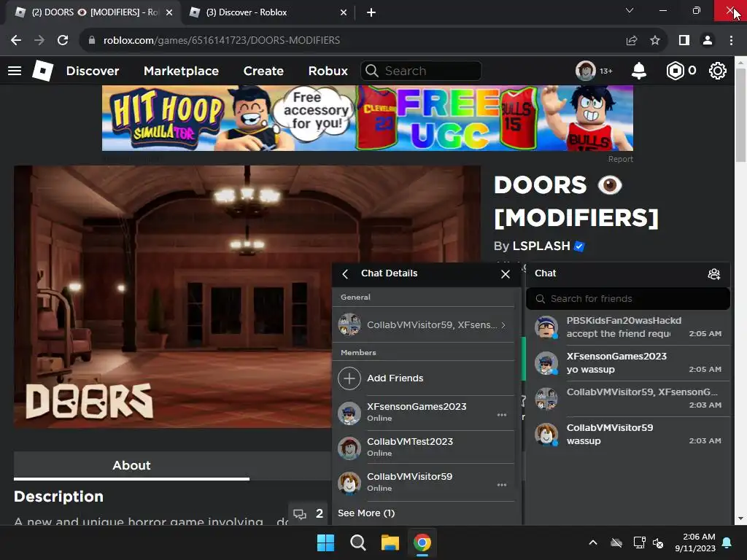Open a new browser tab
This screenshot has height=560, width=747.
click(371, 12)
